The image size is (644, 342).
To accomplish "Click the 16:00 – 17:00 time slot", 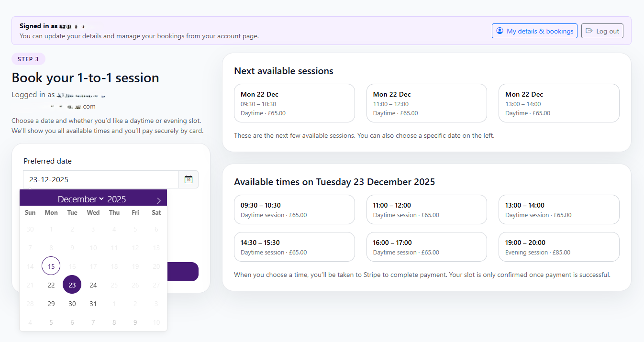I will pos(426,247).
